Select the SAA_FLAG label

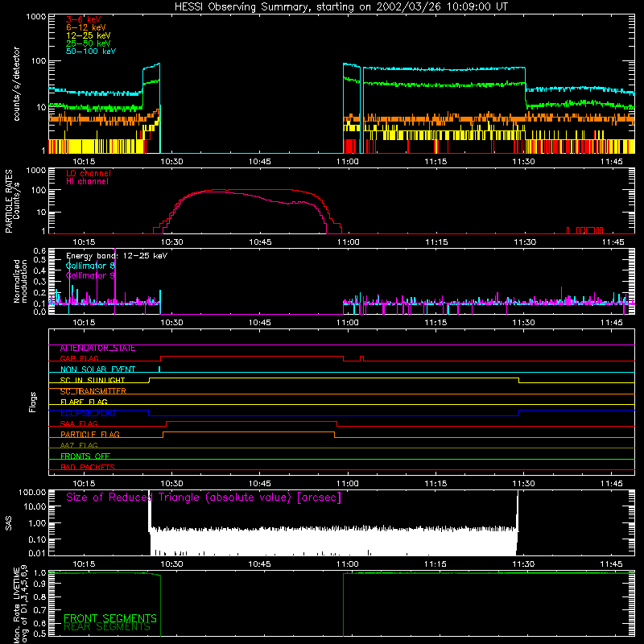[79, 423]
